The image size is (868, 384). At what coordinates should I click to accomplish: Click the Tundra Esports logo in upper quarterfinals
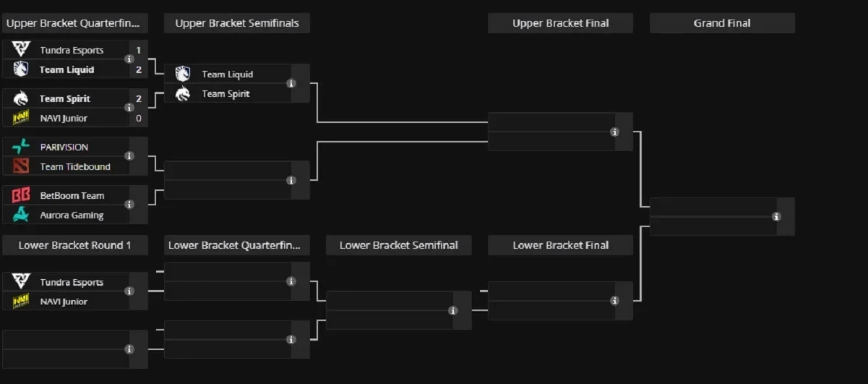pyautogui.click(x=21, y=50)
